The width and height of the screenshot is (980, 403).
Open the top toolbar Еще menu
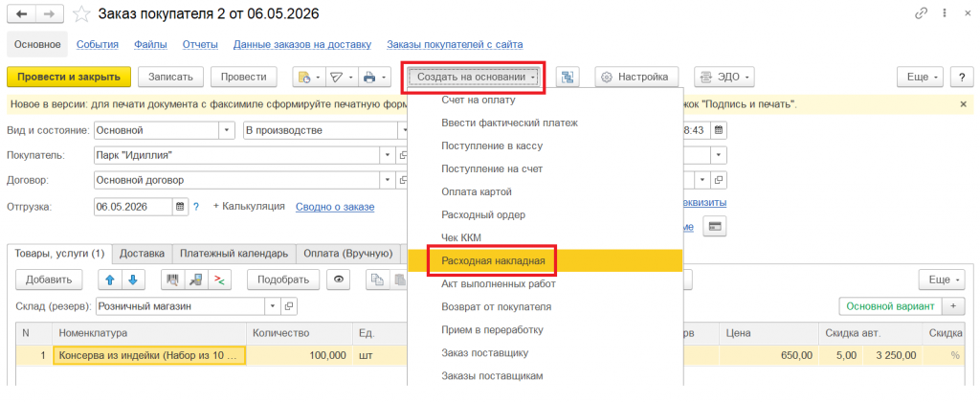920,77
